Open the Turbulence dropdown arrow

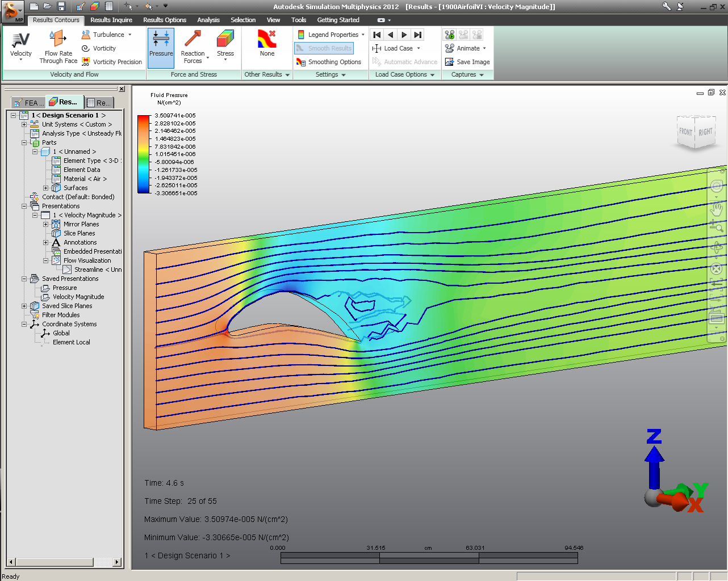130,35
